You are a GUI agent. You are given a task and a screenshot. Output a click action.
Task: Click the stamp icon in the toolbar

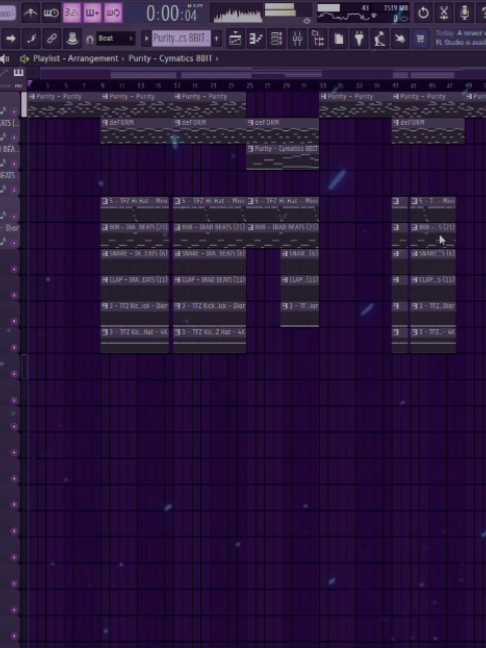(72, 38)
